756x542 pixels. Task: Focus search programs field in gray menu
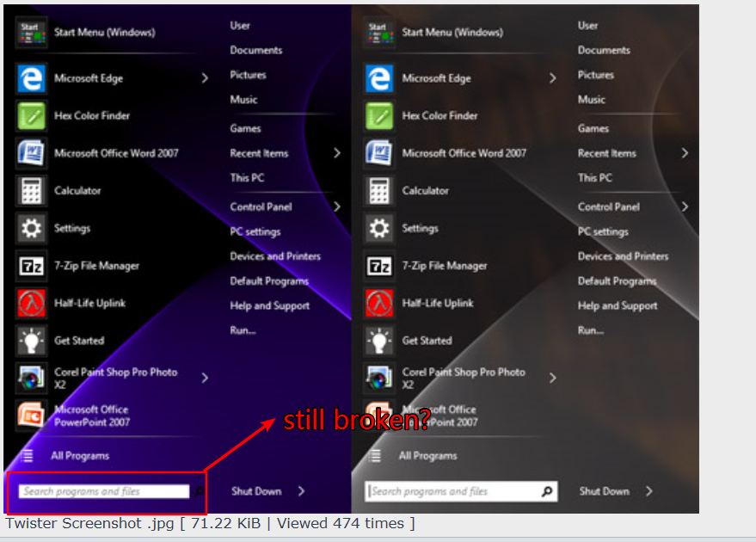coord(461,491)
